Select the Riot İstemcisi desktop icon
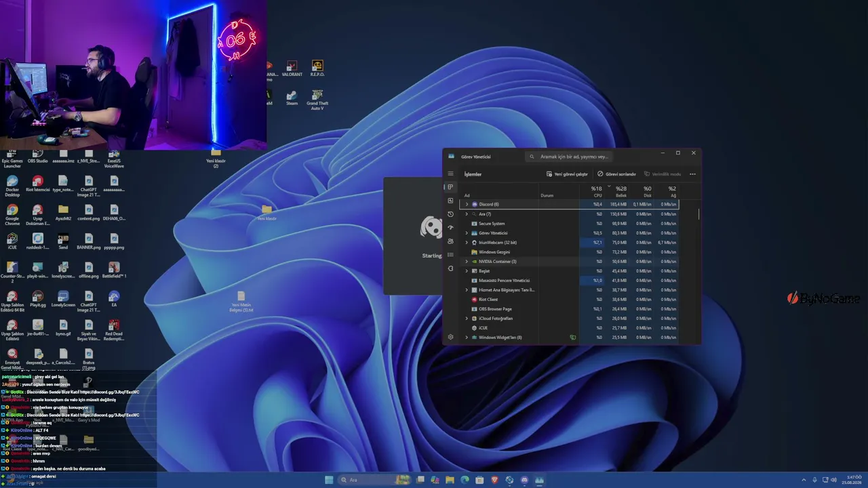The image size is (868, 488). click(38, 184)
